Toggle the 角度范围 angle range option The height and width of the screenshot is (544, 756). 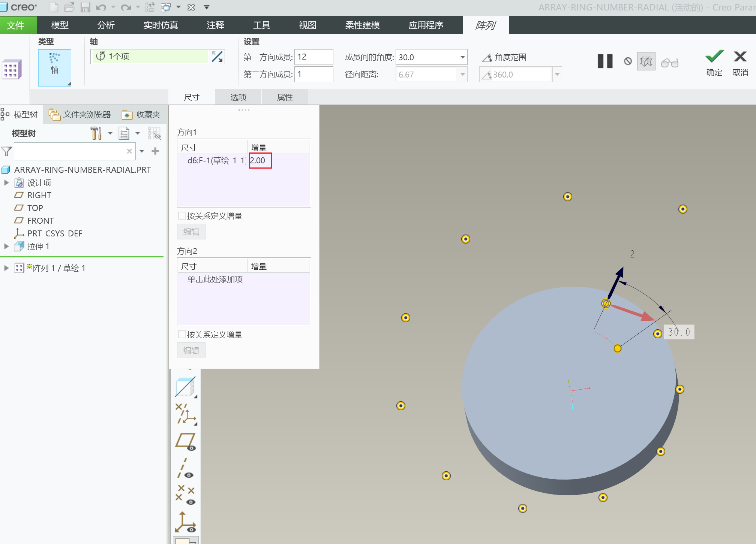pos(504,57)
